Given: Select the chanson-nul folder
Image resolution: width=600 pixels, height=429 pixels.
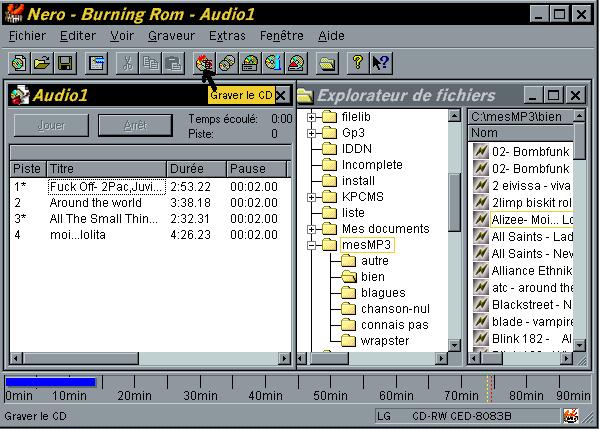Looking at the screenshot, I should [395, 309].
